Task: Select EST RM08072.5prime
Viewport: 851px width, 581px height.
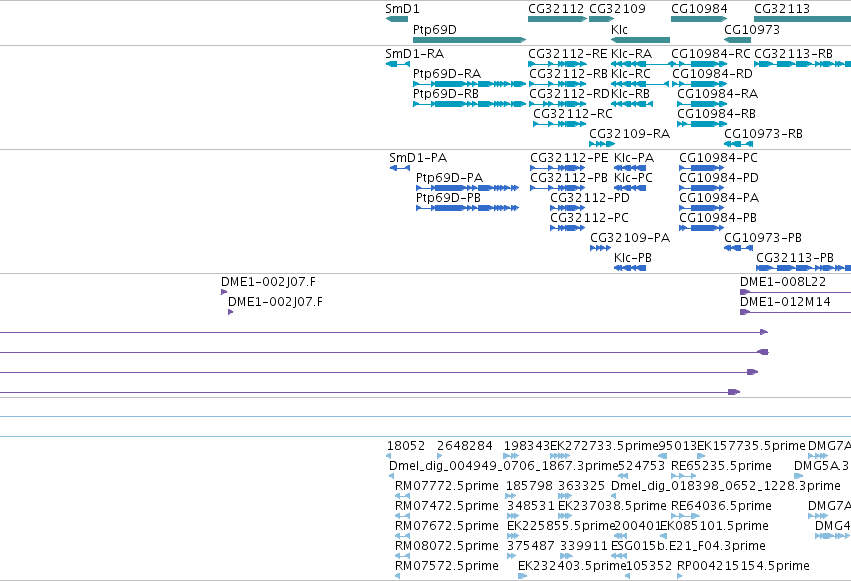Action: pyautogui.click(x=402, y=557)
